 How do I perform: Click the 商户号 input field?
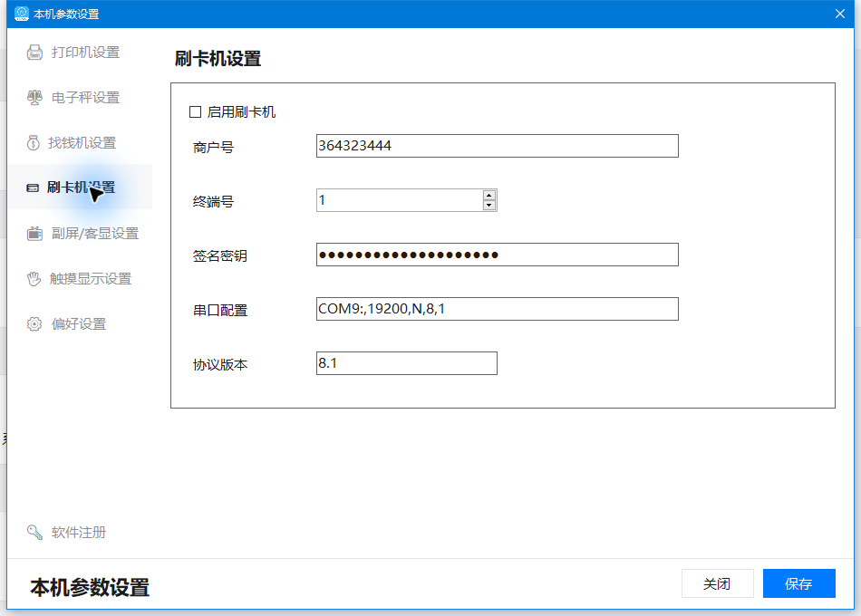click(497, 146)
